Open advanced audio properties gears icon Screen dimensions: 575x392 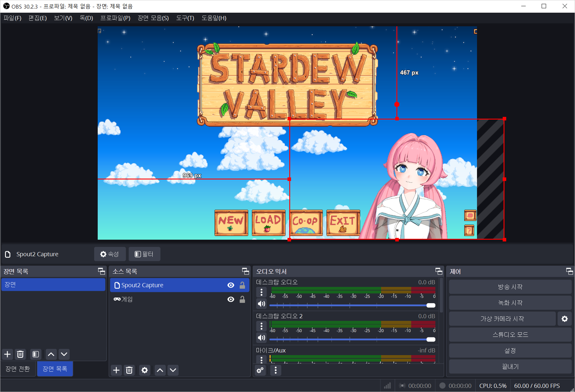(x=260, y=370)
